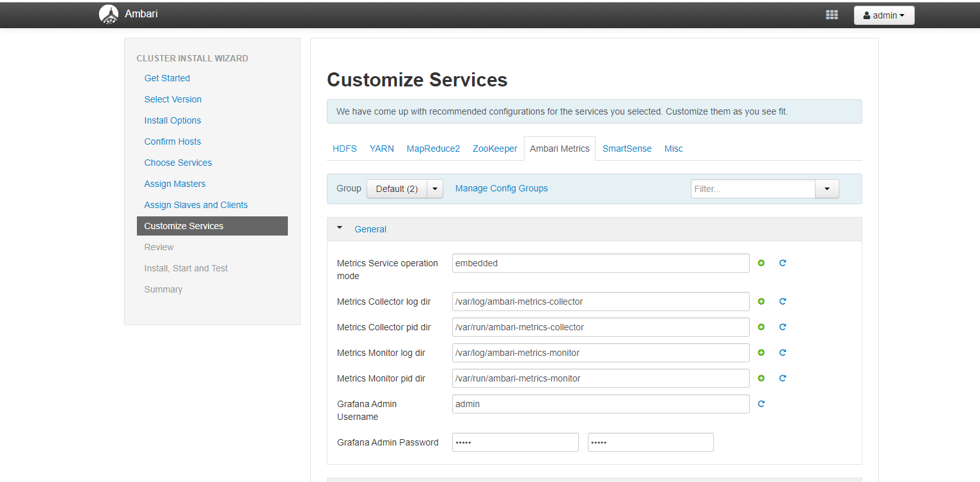Focus the Filter text box

point(753,189)
